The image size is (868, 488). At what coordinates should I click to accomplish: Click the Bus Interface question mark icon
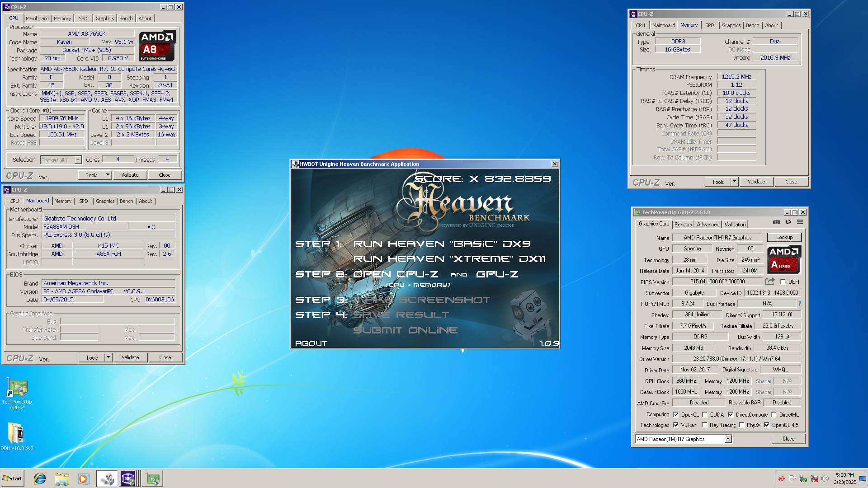click(799, 304)
